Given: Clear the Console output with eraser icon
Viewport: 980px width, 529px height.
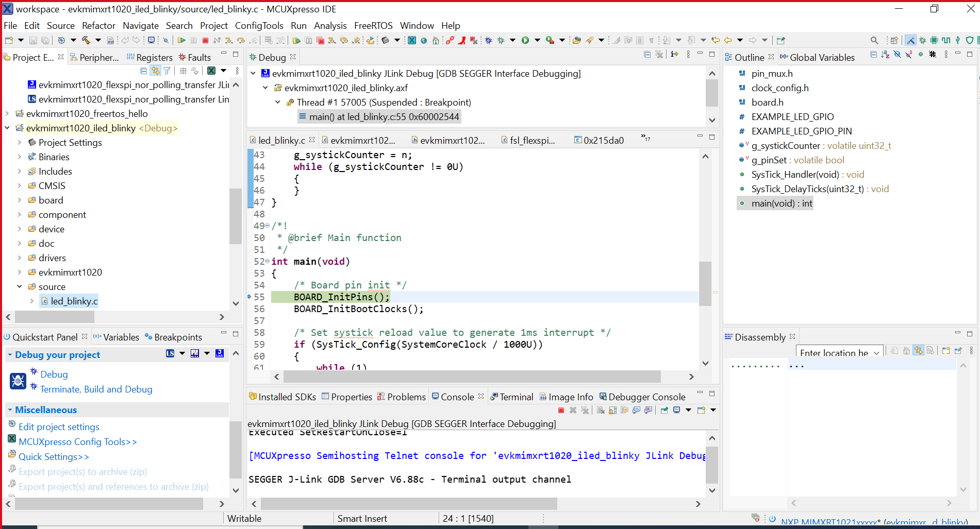Looking at the screenshot, I should pyautogui.click(x=601, y=409).
